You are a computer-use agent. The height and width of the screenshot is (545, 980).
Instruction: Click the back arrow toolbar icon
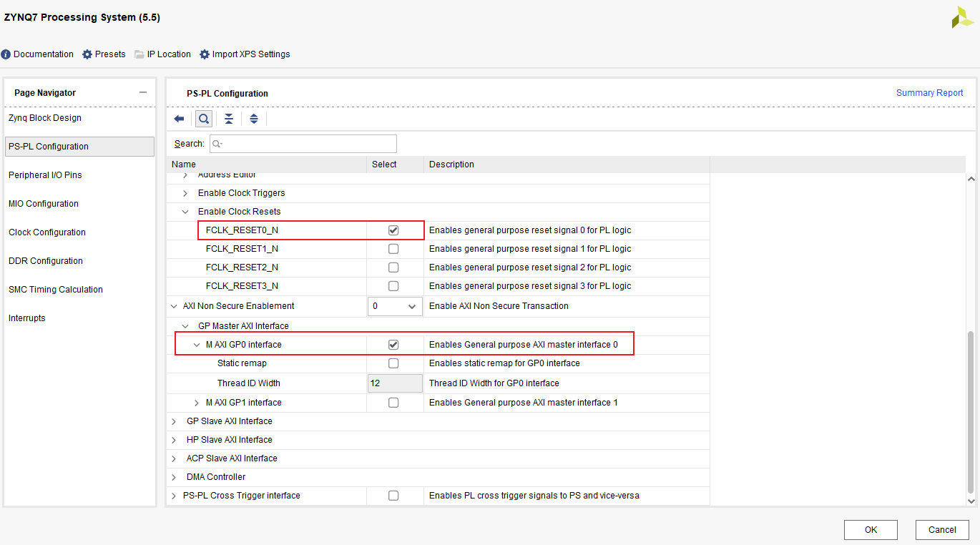pyautogui.click(x=180, y=119)
